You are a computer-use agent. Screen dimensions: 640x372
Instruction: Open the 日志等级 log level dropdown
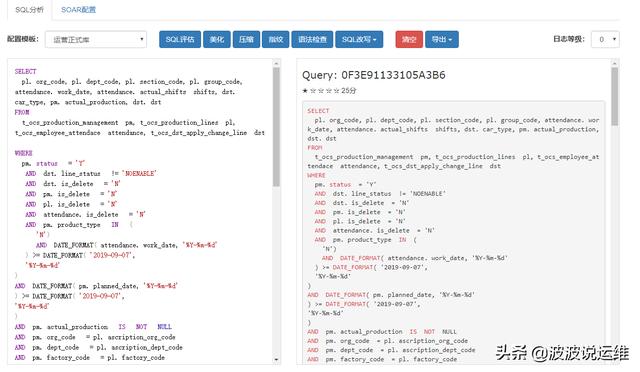coord(605,39)
